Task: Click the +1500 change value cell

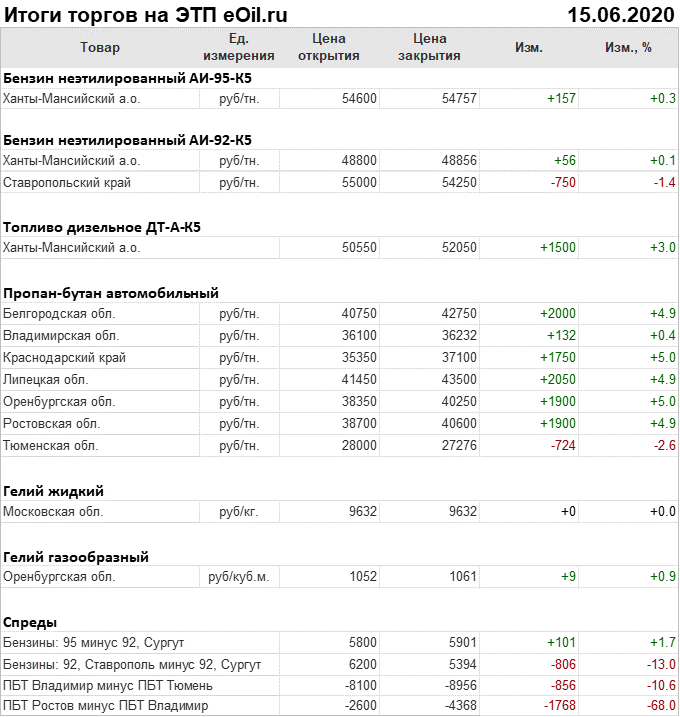Action: pos(558,248)
